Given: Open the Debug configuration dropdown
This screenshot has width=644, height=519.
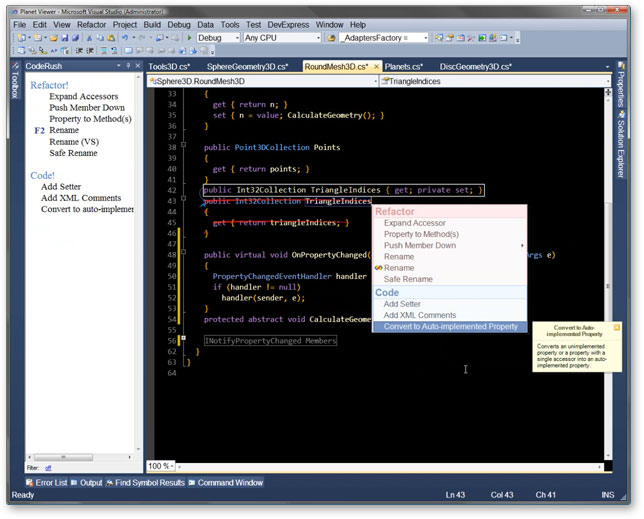Looking at the screenshot, I should tap(236, 38).
